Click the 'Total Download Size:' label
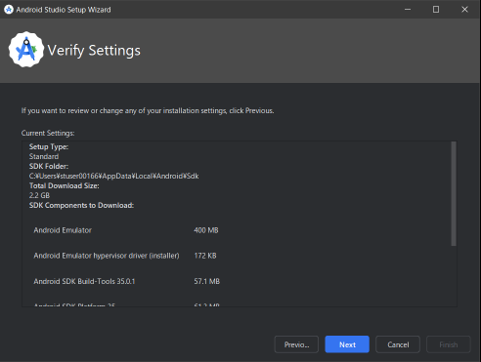The width and height of the screenshot is (481, 362). click(x=64, y=186)
